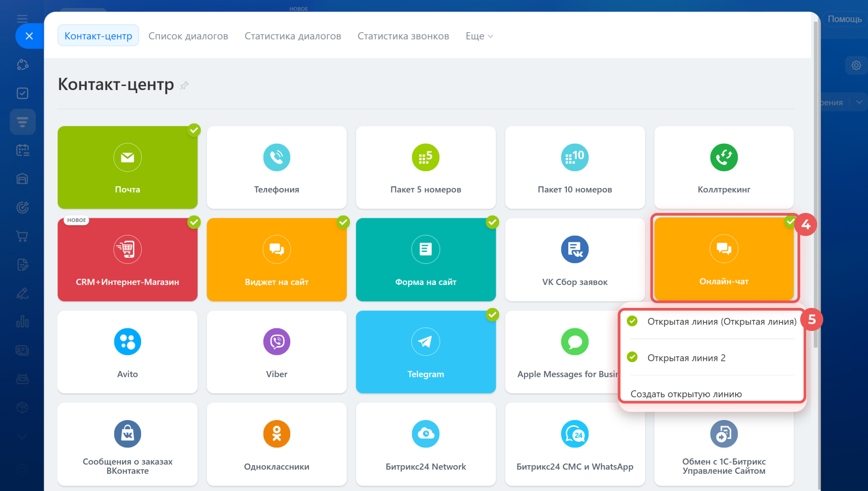868x491 pixels.
Task: Open Сообщения о заказах ВКонтакте tile
Action: (x=127, y=444)
